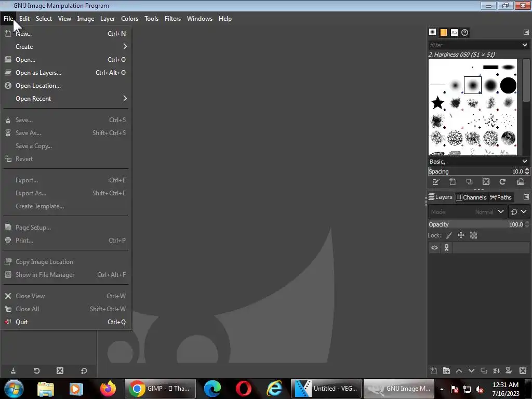This screenshot has width=532, height=399.
Task: Switch to the Patterns tab icon
Action: coord(444,32)
